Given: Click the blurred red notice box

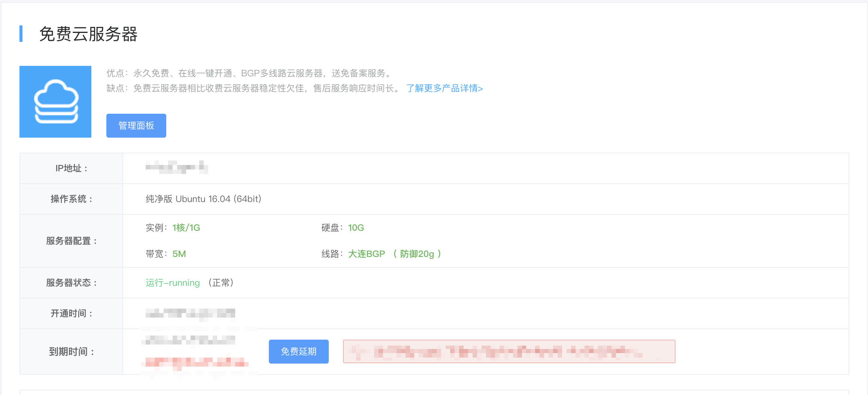Looking at the screenshot, I should pyautogui.click(x=509, y=352).
